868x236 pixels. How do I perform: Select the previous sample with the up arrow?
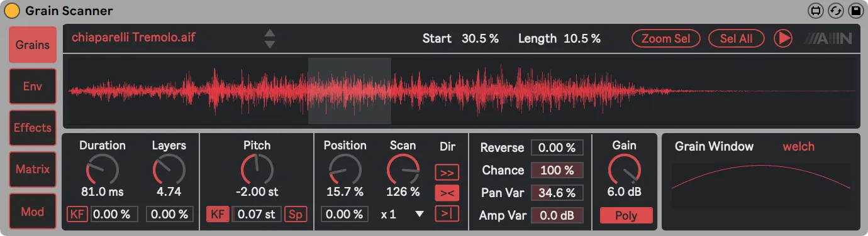(x=270, y=33)
